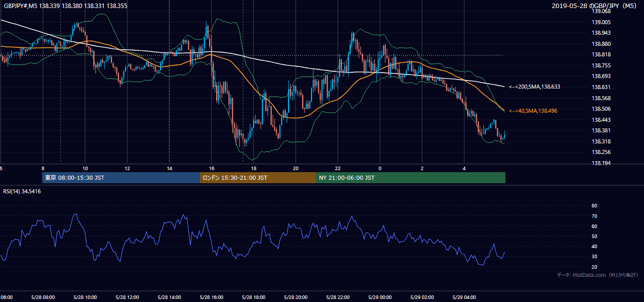
Task: Click price axis value 139.005
Action: pyautogui.click(x=601, y=22)
